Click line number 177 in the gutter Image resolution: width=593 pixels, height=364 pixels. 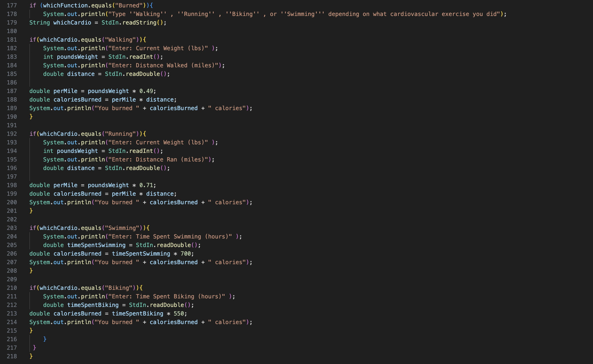point(12,5)
